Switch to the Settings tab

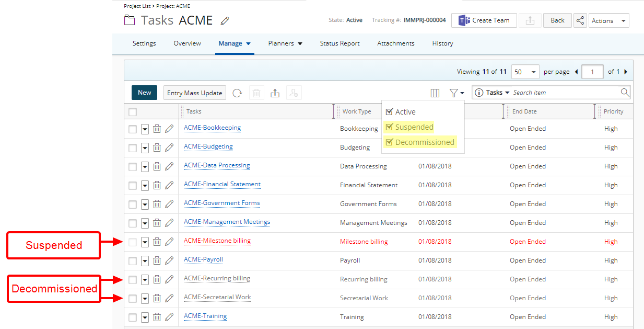pos(144,43)
